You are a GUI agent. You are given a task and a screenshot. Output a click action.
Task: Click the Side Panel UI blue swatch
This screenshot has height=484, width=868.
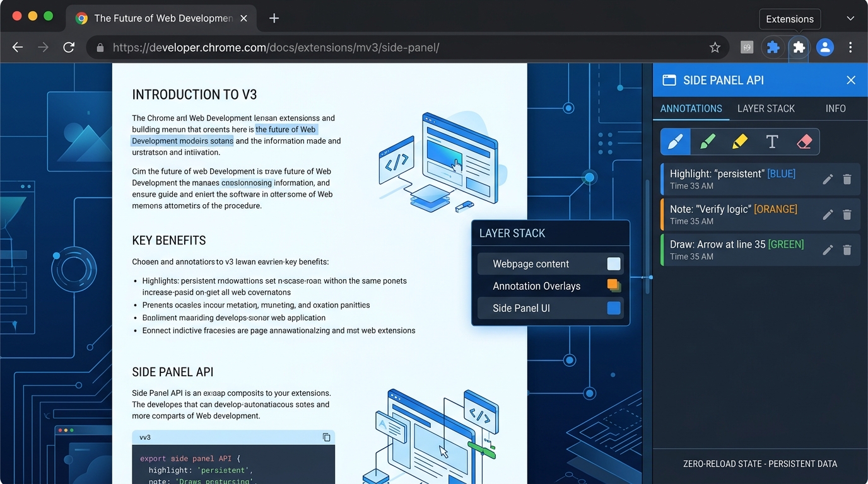tap(613, 308)
